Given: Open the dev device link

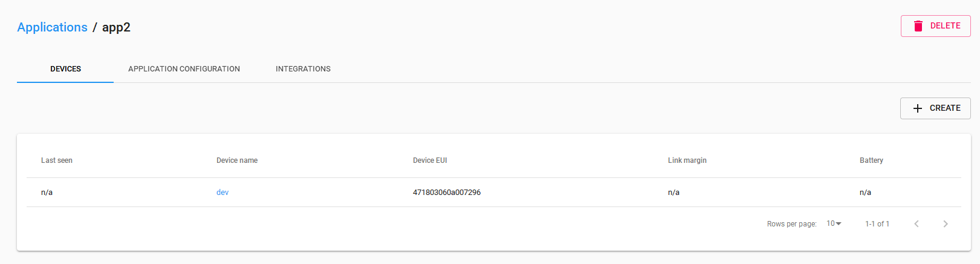Looking at the screenshot, I should pyautogui.click(x=222, y=193).
